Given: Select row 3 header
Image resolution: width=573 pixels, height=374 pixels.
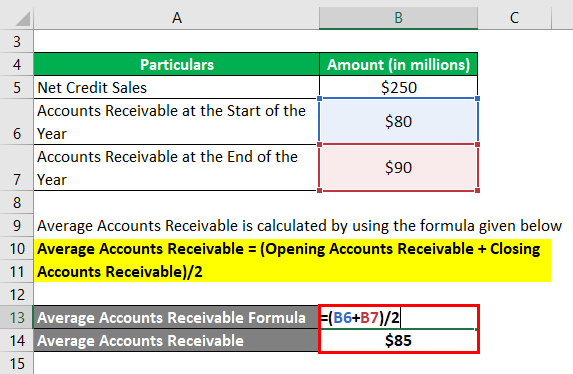Looking at the screenshot, I should (x=16, y=41).
